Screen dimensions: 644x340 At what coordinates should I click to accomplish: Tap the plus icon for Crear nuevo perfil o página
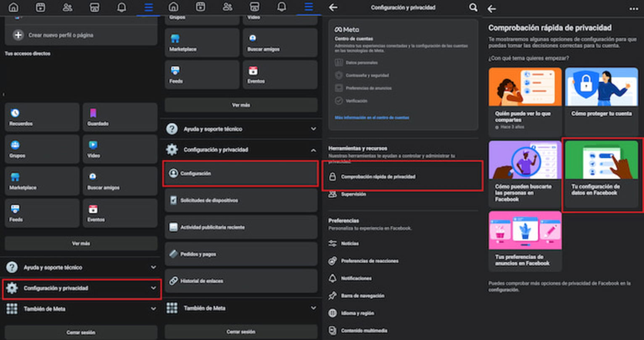18,35
